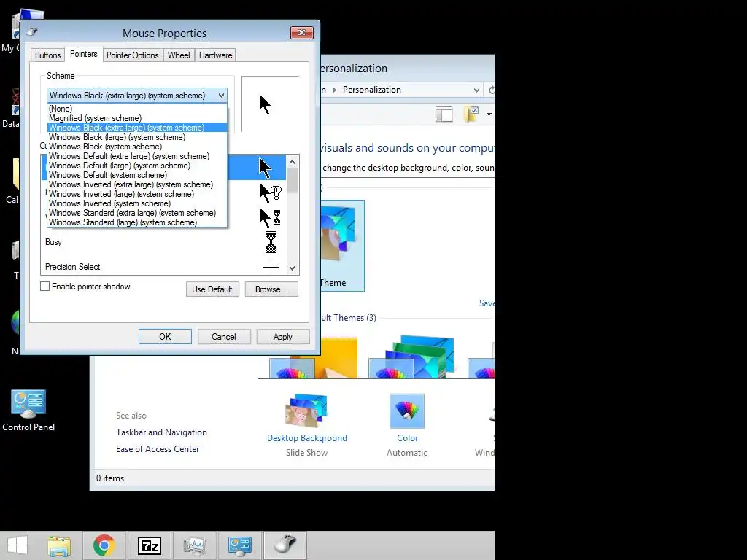The height and width of the screenshot is (560, 747).
Task: Click Browse... for a cursor file
Action: (271, 289)
